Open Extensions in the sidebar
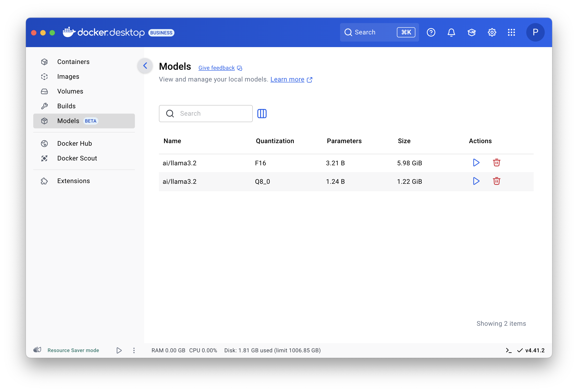The width and height of the screenshot is (578, 392). click(x=84, y=181)
